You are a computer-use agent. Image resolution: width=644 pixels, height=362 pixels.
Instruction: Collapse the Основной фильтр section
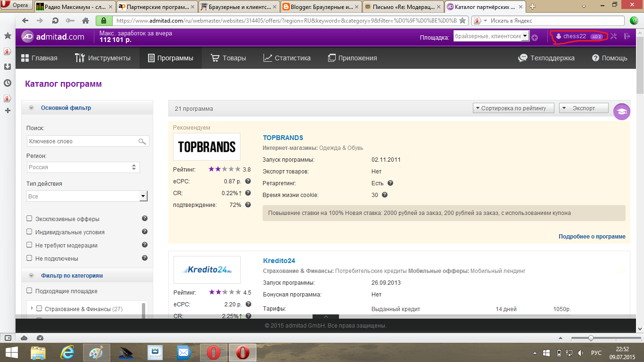click(32, 108)
